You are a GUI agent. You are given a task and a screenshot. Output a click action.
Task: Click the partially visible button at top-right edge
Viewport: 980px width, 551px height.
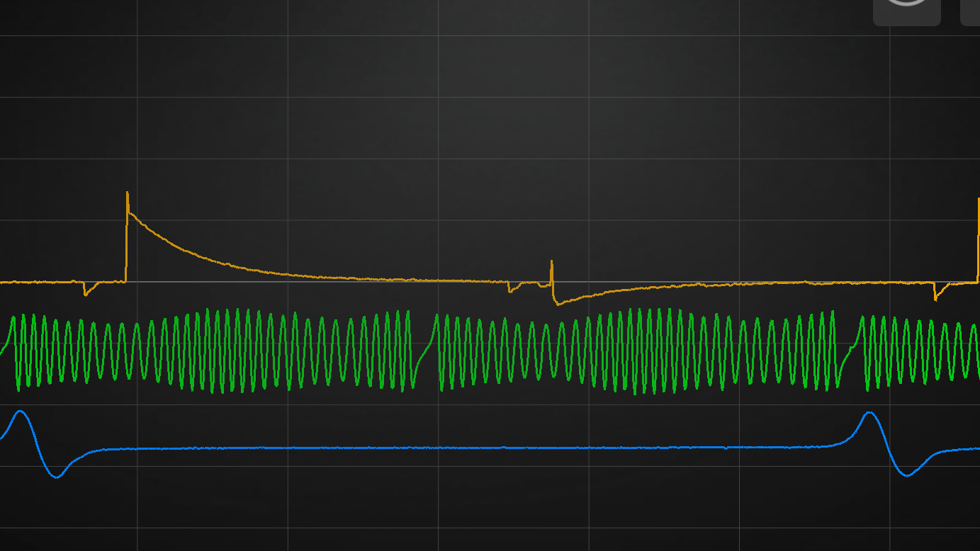click(x=970, y=11)
